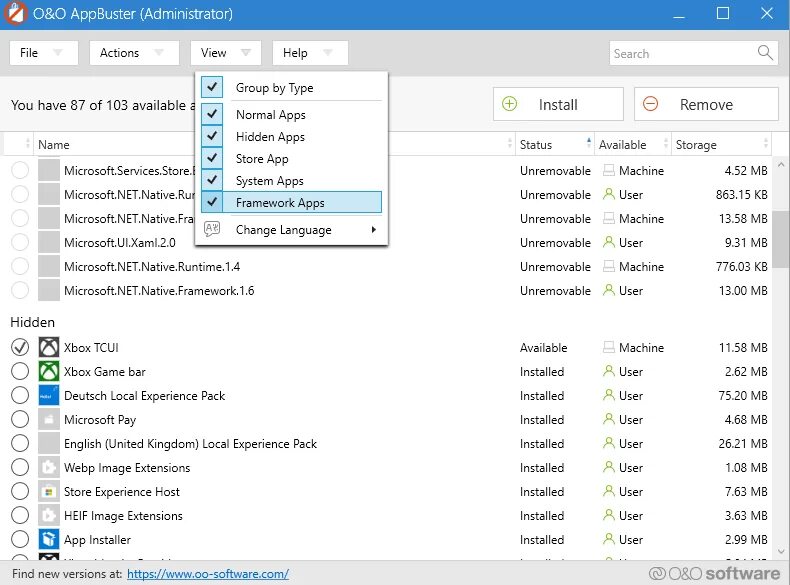Click the Xbox Game bar app icon
This screenshot has height=585, width=790.
pyautogui.click(x=49, y=371)
